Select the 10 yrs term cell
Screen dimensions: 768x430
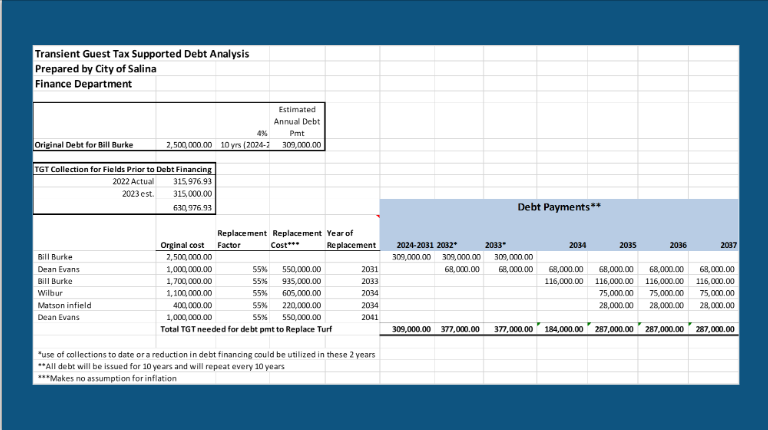tap(246, 145)
